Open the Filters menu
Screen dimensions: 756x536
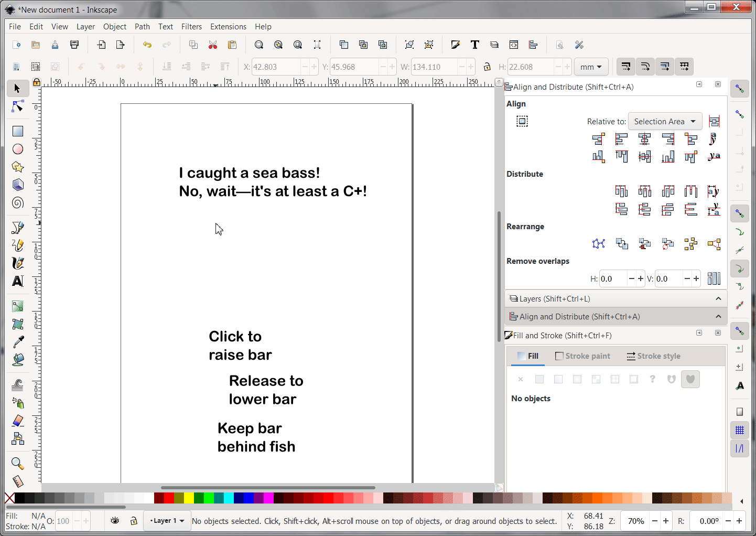click(x=191, y=27)
